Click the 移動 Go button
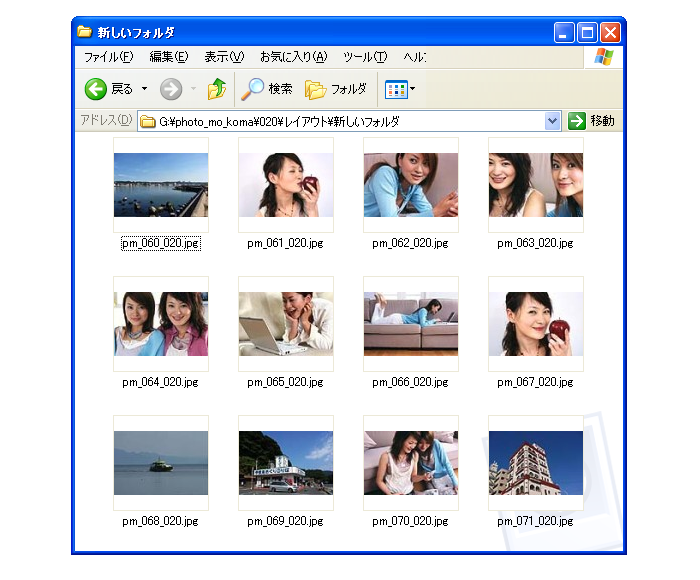Screen dimensions: 700x580 tap(592, 121)
